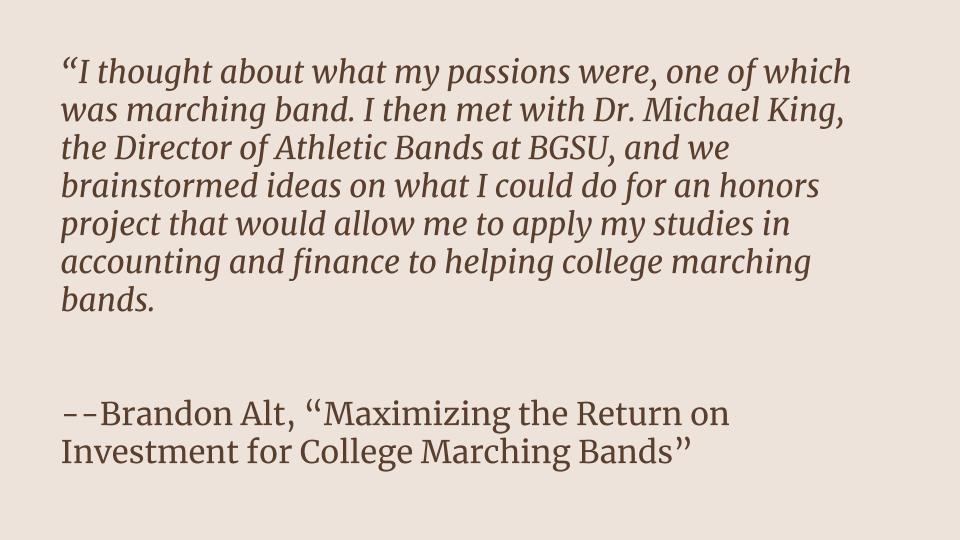This screenshot has width=960, height=540.
Task: Click the word "project" starting the fifth line
Action: pos(111,225)
